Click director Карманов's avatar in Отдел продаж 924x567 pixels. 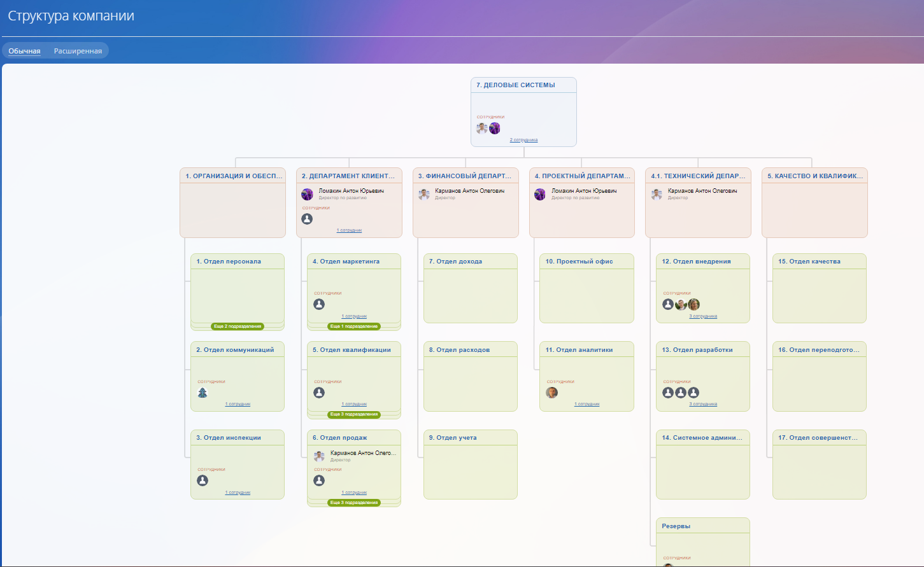coord(319,456)
